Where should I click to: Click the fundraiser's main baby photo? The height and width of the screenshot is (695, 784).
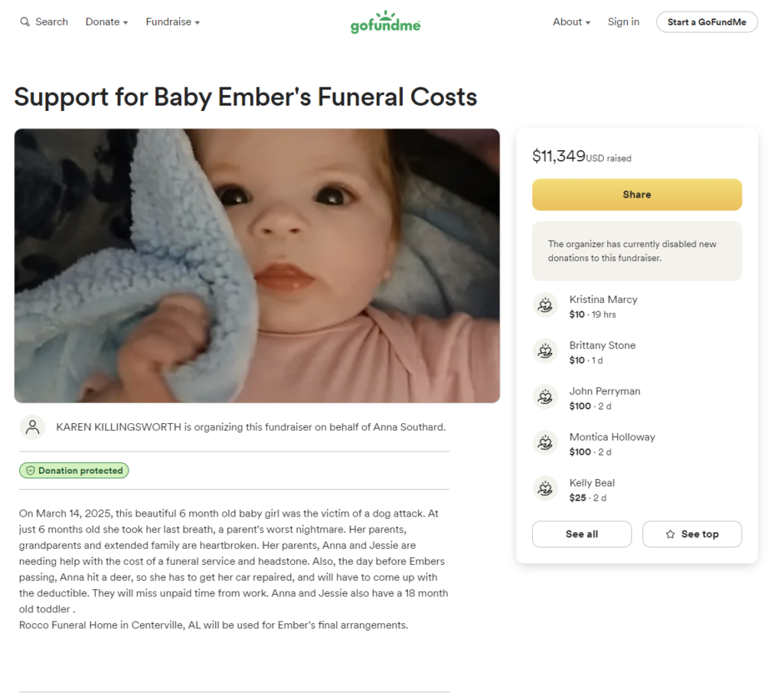tap(256, 266)
